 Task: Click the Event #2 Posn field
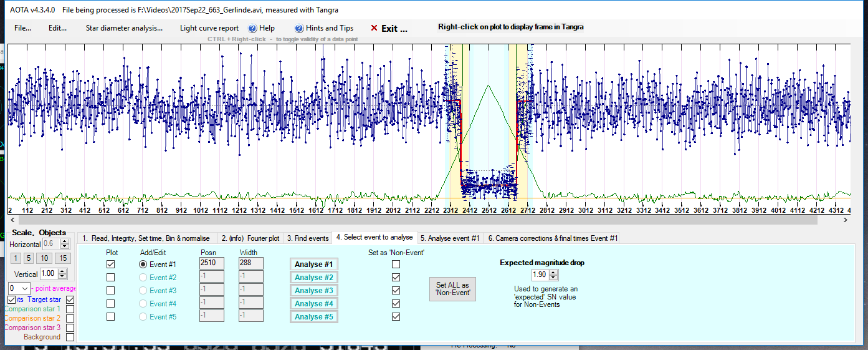(211, 277)
